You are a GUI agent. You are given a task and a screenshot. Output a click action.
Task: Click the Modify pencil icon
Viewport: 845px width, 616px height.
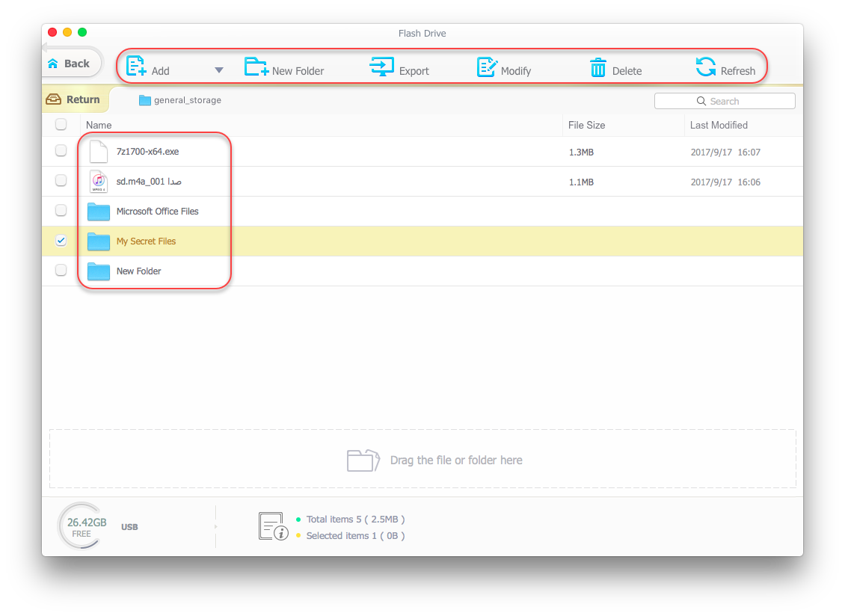point(487,67)
